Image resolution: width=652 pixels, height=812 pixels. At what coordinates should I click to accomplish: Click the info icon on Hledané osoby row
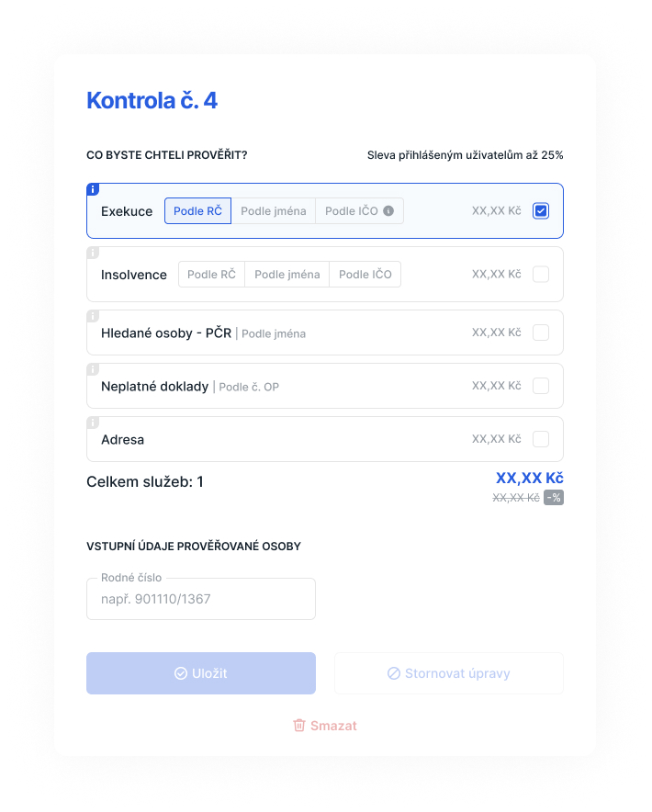[x=93, y=316]
